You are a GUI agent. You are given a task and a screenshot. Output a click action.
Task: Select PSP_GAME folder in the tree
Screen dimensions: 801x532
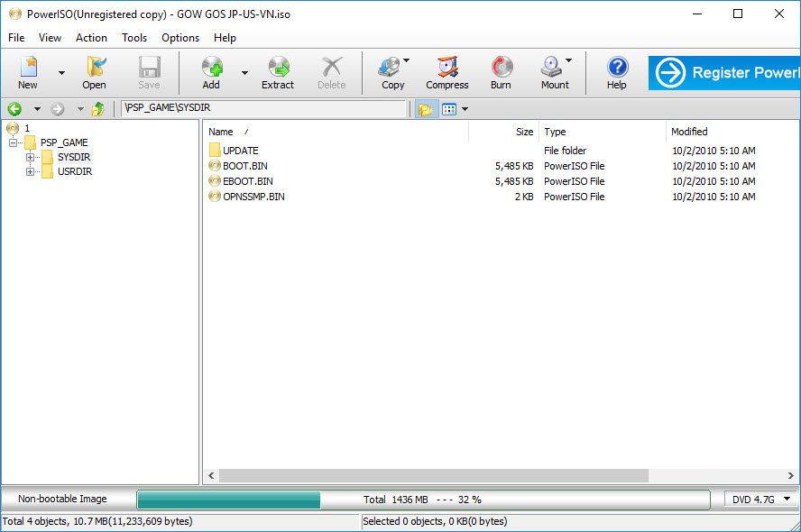(64, 142)
